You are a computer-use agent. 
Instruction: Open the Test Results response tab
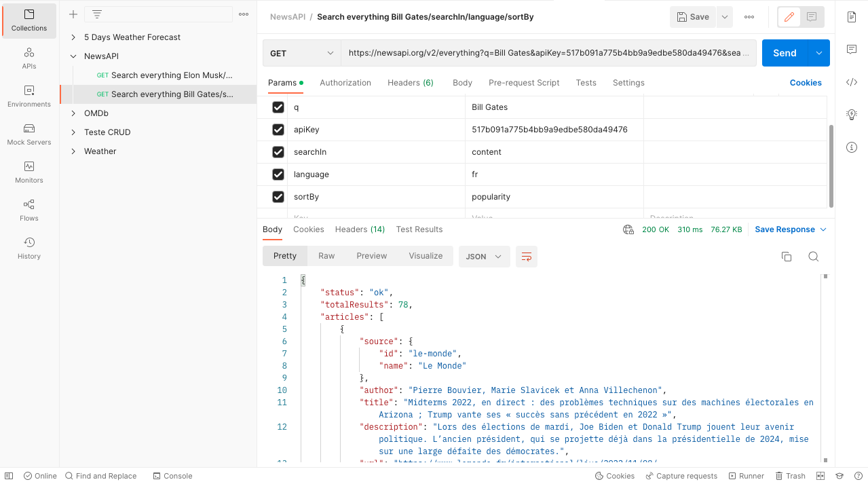click(419, 229)
